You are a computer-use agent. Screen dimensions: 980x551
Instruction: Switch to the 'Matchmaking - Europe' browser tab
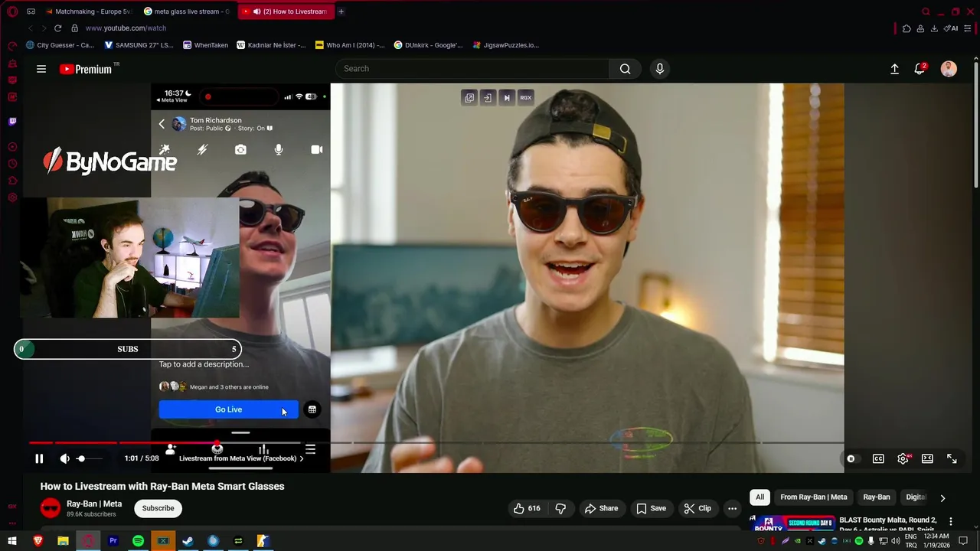pyautogui.click(x=88, y=11)
